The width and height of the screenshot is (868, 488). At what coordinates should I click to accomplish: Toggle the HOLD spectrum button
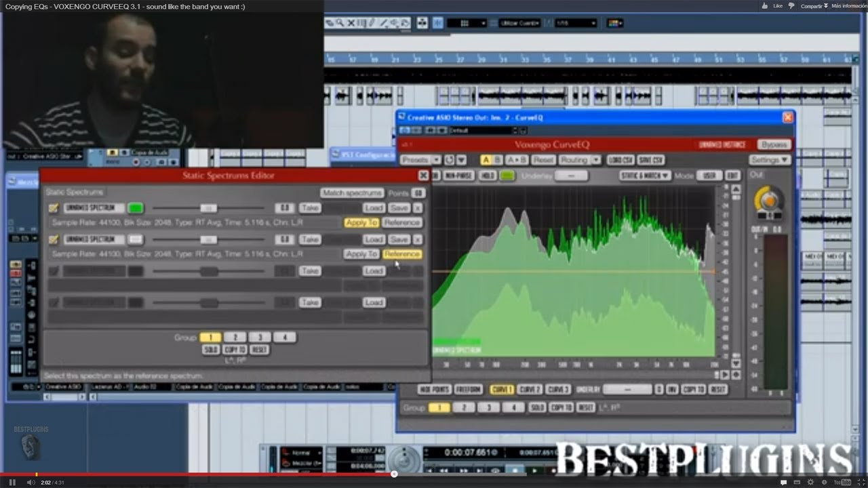[x=488, y=176]
